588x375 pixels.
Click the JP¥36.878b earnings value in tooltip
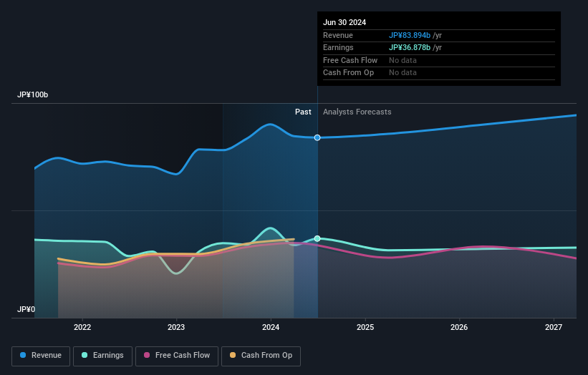tap(410, 47)
